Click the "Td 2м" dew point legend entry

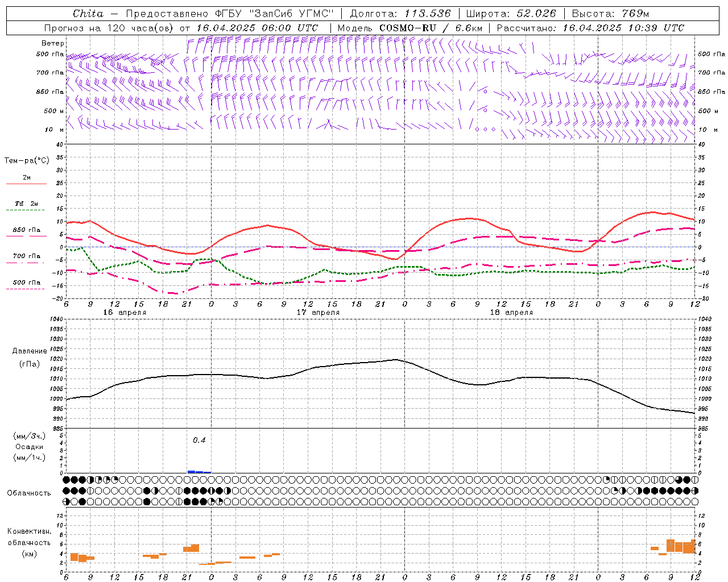pos(27,203)
